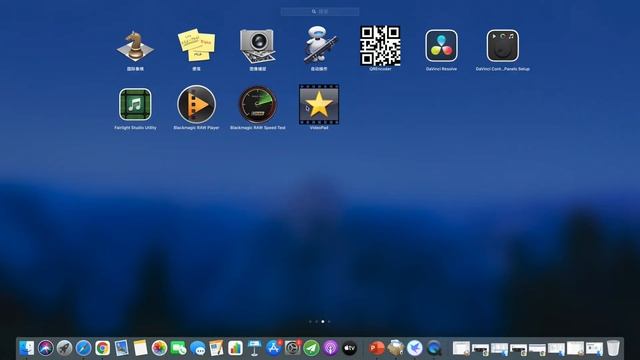Image resolution: width=640 pixels, height=360 pixels.
Task: Open Finder from the Dock
Action: pos(27,348)
